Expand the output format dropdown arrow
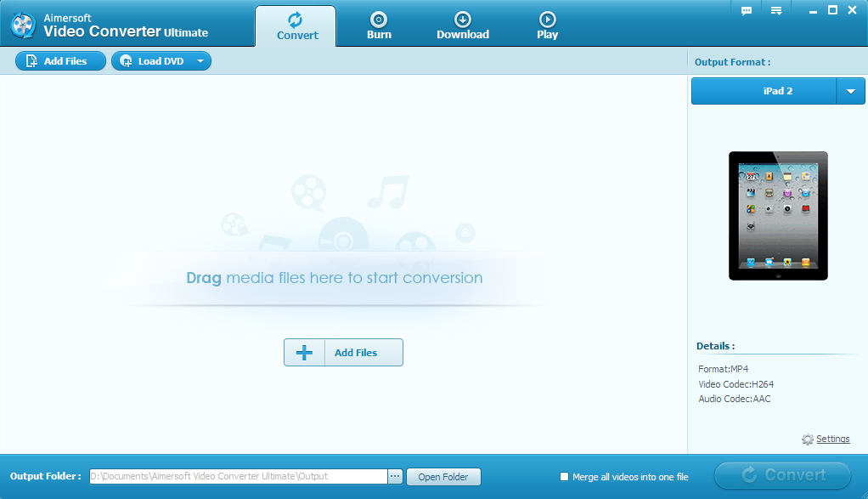Image resolution: width=868 pixels, height=499 pixels. click(851, 91)
